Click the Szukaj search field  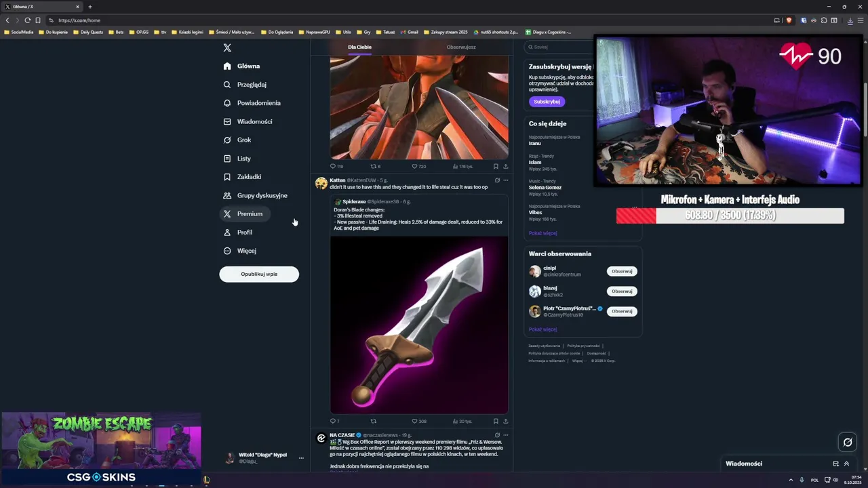coord(559,47)
